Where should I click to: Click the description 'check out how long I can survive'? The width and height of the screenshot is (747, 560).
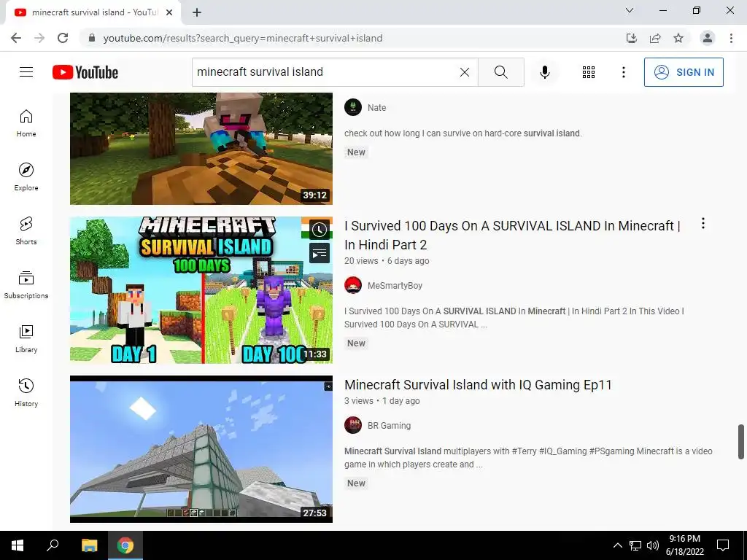[x=463, y=133]
